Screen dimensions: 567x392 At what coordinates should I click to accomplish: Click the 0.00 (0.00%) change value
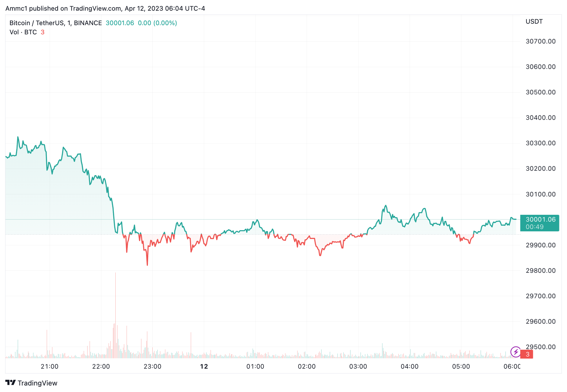click(x=157, y=23)
